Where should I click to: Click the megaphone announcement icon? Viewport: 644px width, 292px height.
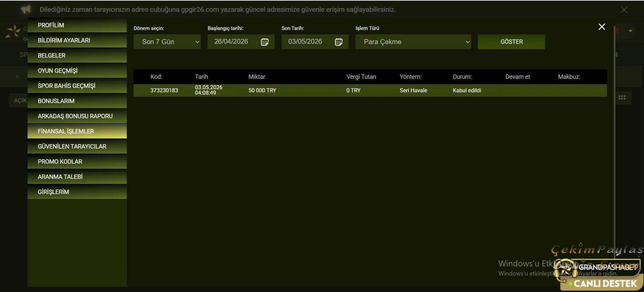pos(26,9)
